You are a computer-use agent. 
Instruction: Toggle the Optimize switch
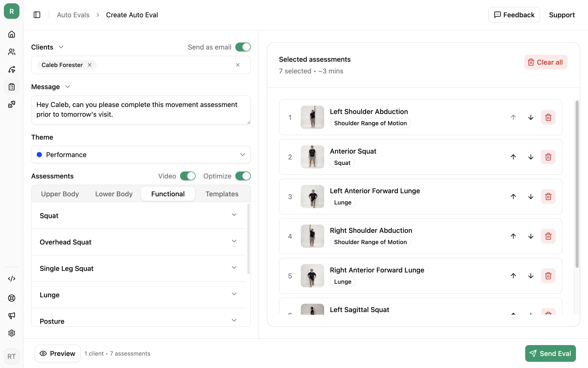(243, 176)
